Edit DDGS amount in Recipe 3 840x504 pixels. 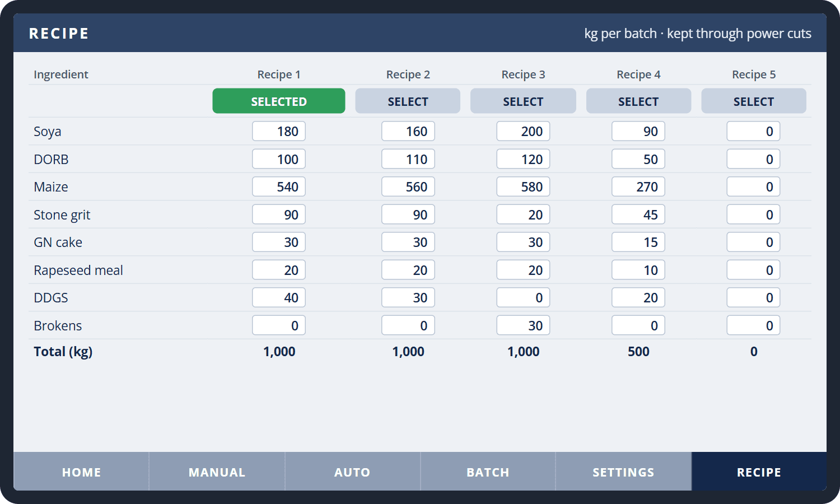pos(523,297)
